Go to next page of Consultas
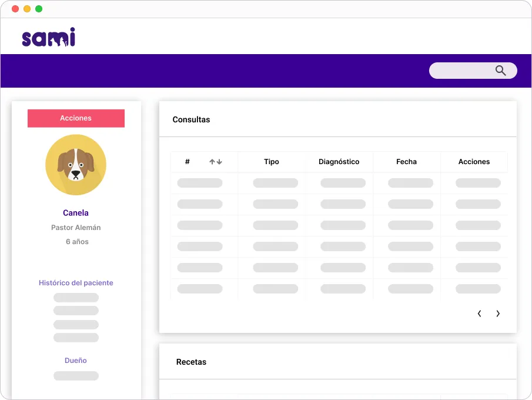Image resolution: width=532 pixels, height=400 pixels. click(498, 314)
